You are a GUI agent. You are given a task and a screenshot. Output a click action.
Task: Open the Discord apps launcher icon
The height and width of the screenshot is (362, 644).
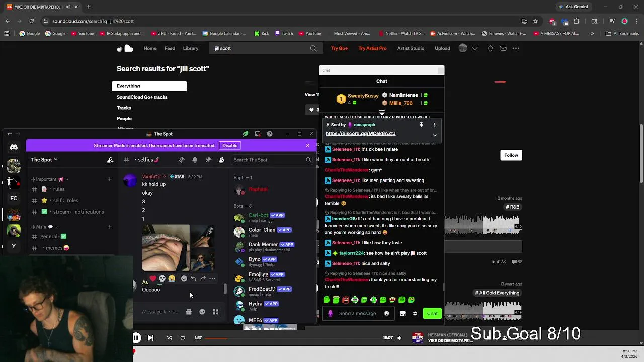[x=215, y=312]
